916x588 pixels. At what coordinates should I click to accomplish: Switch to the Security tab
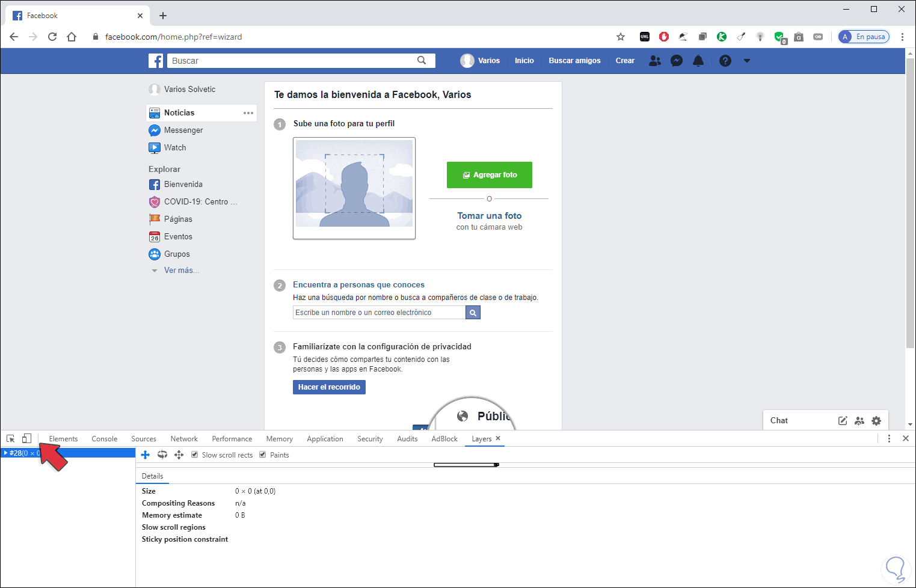tap(370, 439)
